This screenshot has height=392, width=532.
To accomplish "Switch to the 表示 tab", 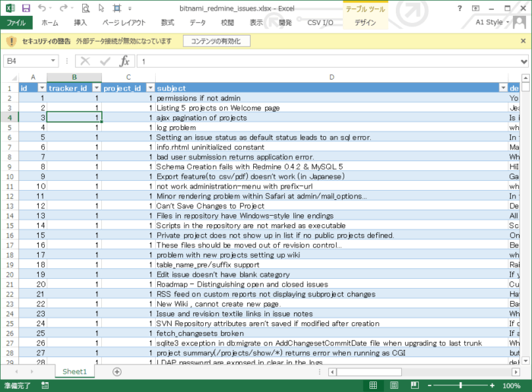I will pos(256,23).
